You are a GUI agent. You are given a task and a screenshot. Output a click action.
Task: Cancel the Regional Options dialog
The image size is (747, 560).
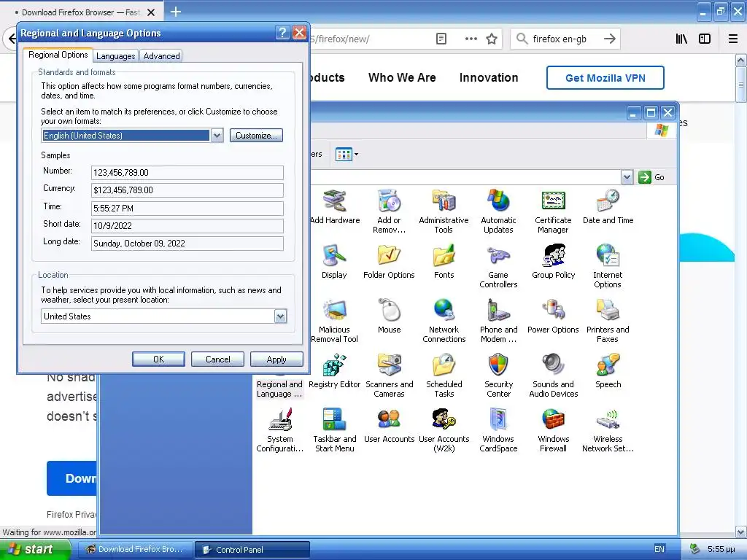217,359
